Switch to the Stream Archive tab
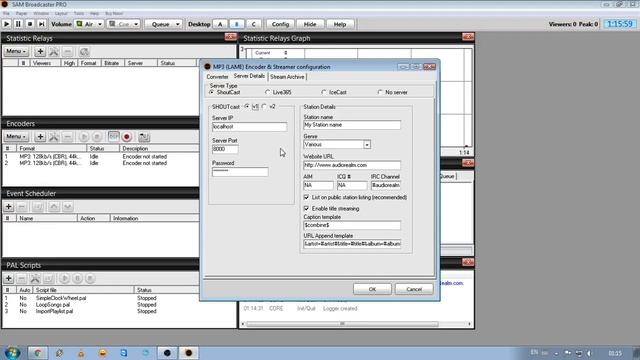This screenshot has height=360, width=640. (287, 77)
